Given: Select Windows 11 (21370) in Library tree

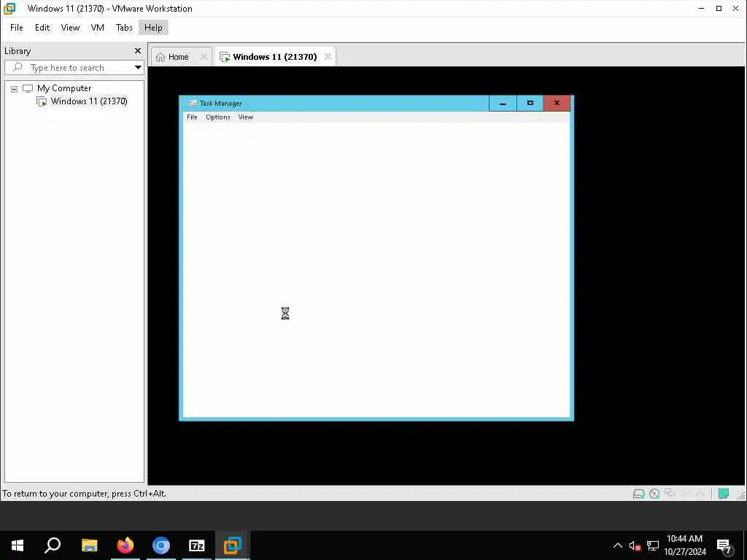Looking at the screenshot, I should tap(89, 101).
